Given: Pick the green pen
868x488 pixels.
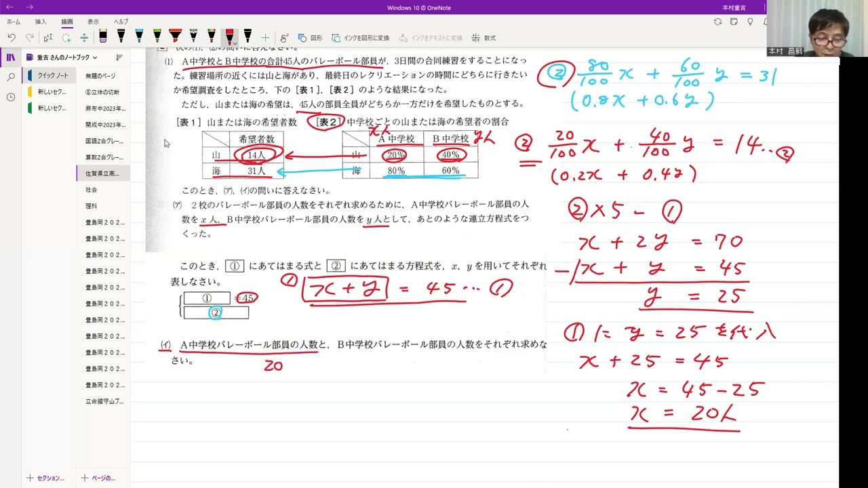Looking at the screenshot, I should point(157,37).
